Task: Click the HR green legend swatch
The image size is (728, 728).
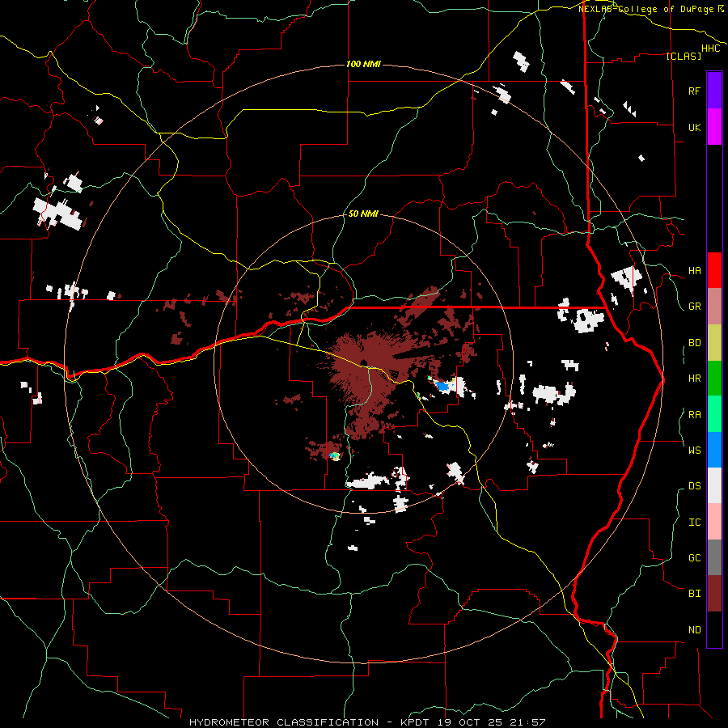Action: click(x=714, y=378)
